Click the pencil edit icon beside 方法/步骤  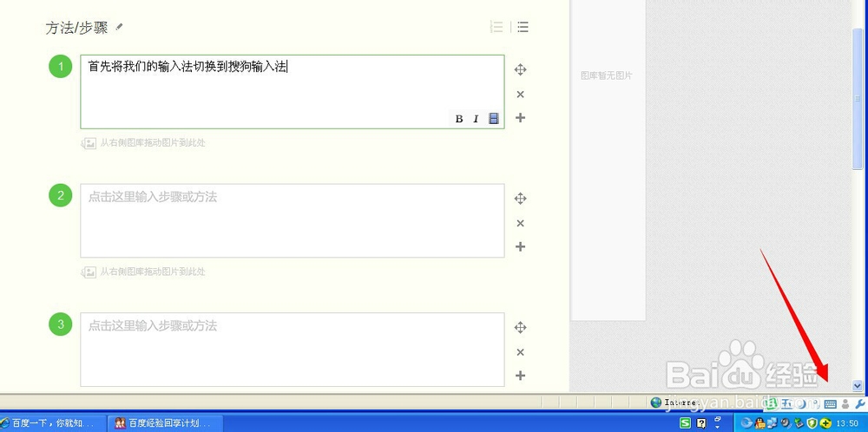(120, 27)
